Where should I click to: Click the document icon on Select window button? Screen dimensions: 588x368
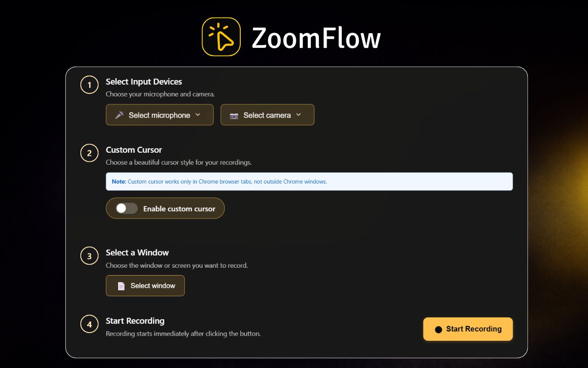coord(120,286)
